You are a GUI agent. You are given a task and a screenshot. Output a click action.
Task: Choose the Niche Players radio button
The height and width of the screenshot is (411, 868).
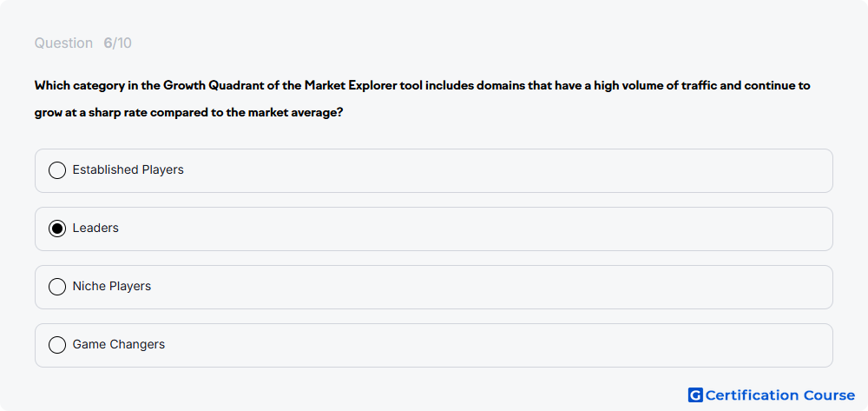pos(57,287)
